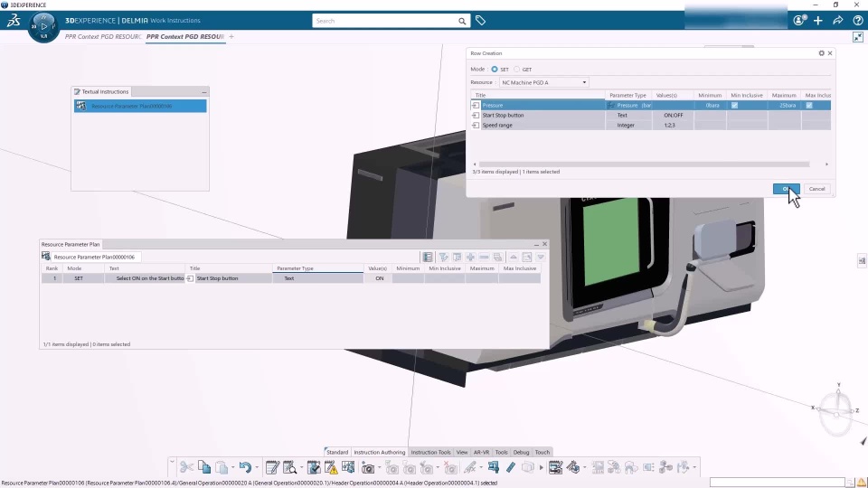Screen dimensions: 868x488
Task: Open the Paste options dropdown arrow
Action: pos(232,467)
